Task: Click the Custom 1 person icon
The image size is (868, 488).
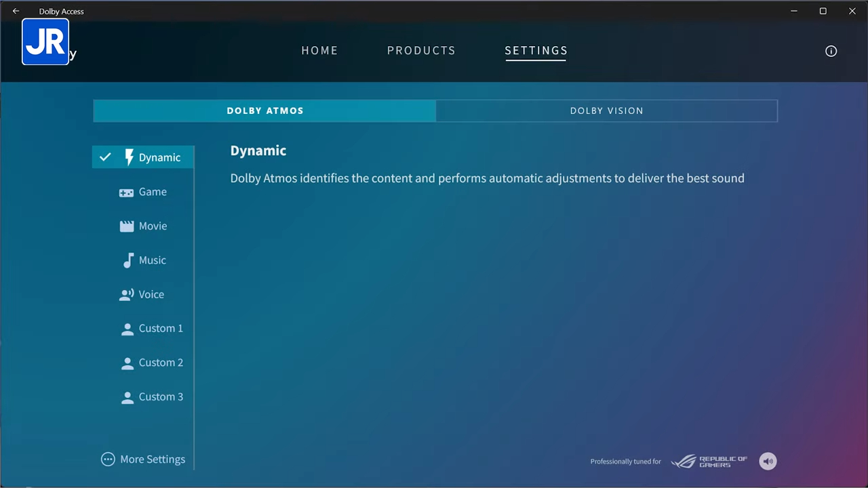Action: 127,329
